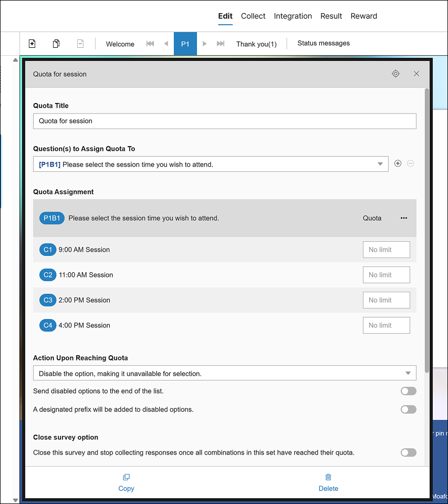Screen dimensions: 448x504
Task: Add another question with plus icon
Action: pyautogui.click(x=398, y=163)
